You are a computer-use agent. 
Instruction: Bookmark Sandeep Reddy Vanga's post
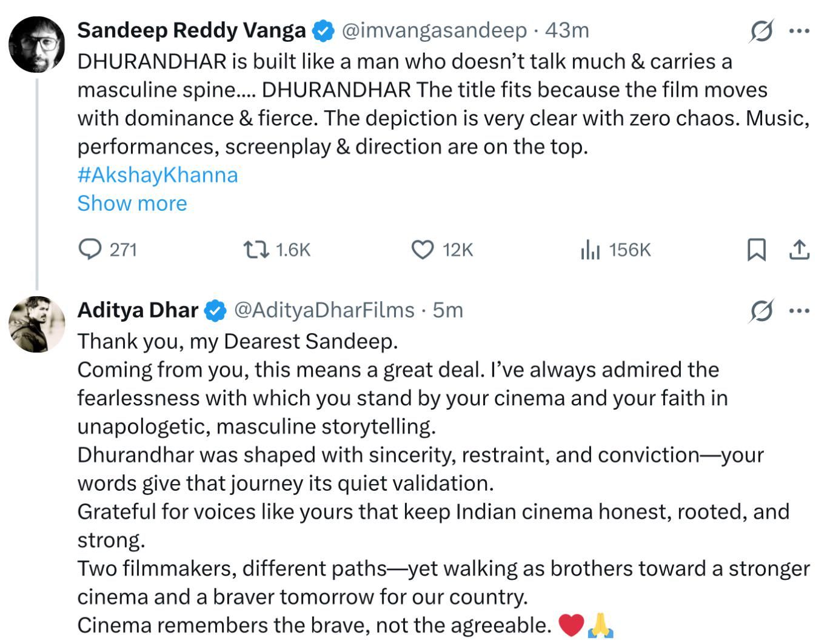click(756, 250)
